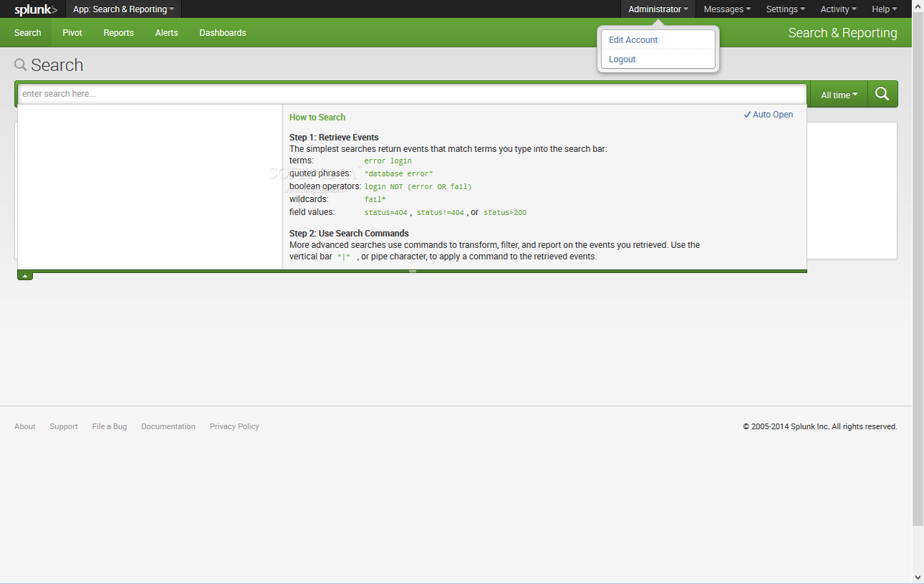The height and width of the screenshot is (584, 924).
Task: Click example 'status=404'
Action: pyautogui.click(x=386, y=213)
